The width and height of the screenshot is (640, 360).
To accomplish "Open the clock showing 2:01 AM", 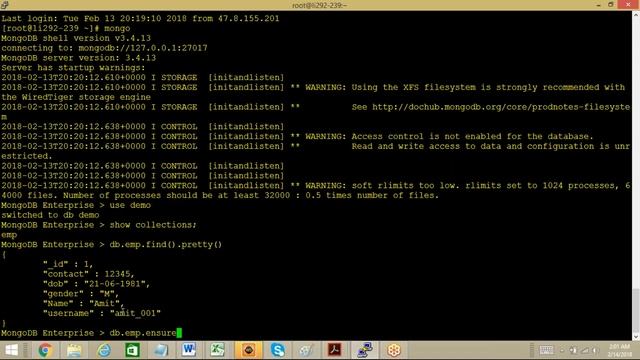I will coord(619,350).
